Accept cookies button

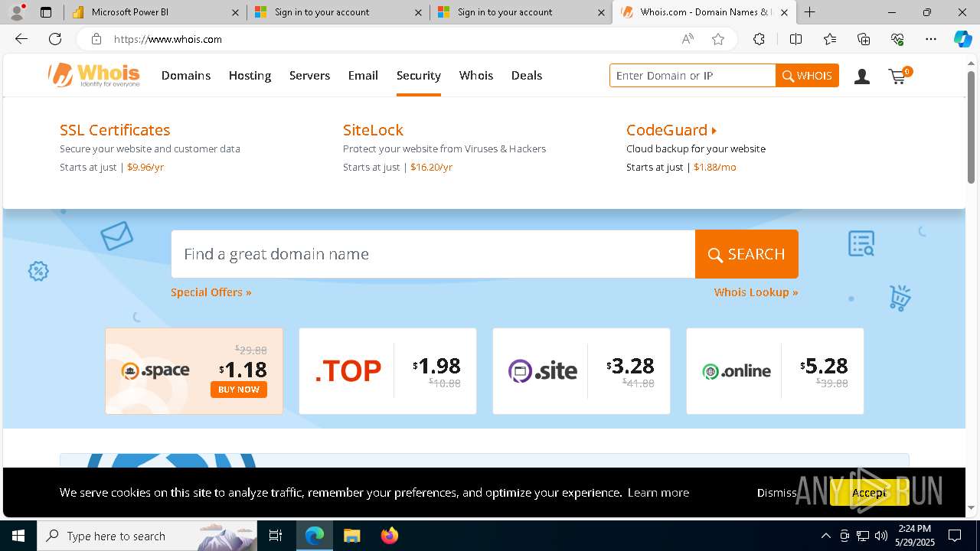[x=869, y=492]
